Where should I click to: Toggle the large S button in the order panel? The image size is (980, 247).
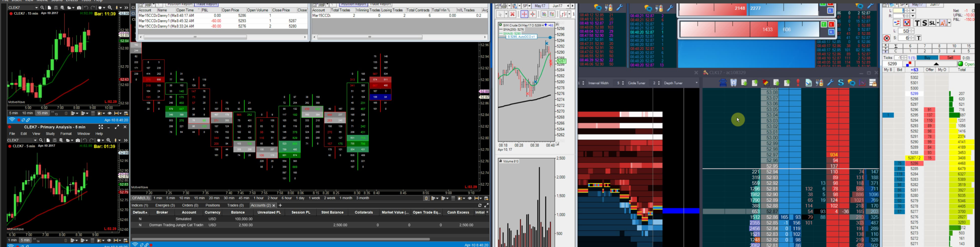click(924, 23)
